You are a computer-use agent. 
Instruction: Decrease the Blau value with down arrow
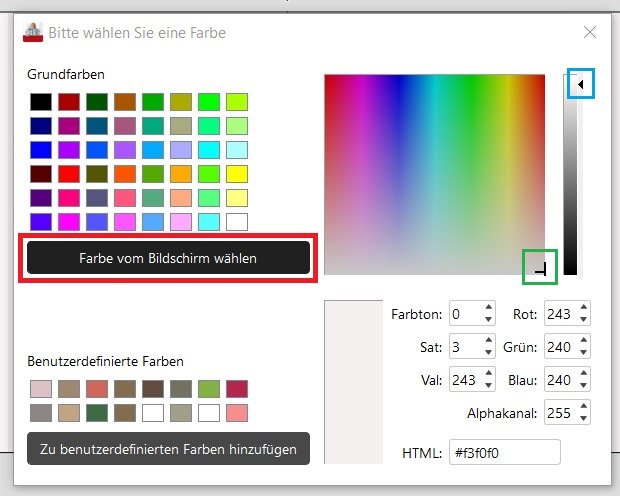[584, 385]
